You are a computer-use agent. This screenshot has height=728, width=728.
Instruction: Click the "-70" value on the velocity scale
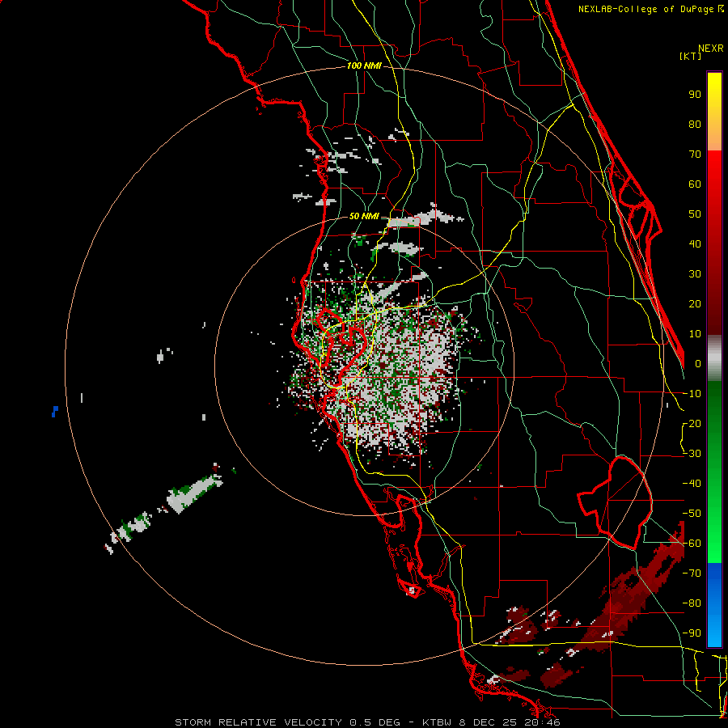[692, 574]
